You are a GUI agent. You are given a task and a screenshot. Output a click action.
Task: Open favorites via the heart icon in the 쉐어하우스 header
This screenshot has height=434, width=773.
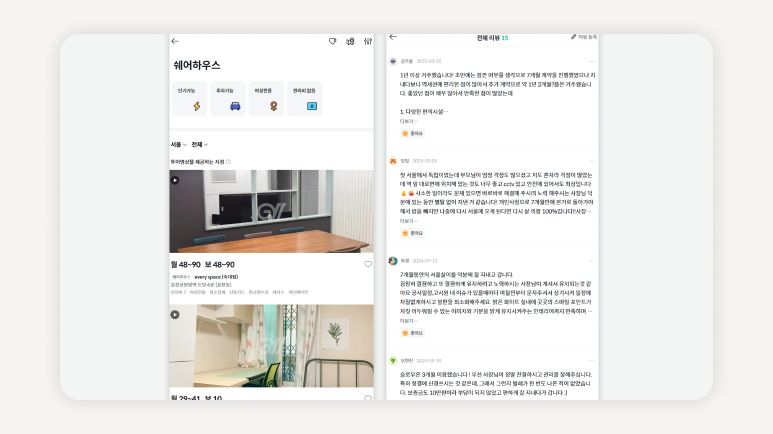point(333,41)
